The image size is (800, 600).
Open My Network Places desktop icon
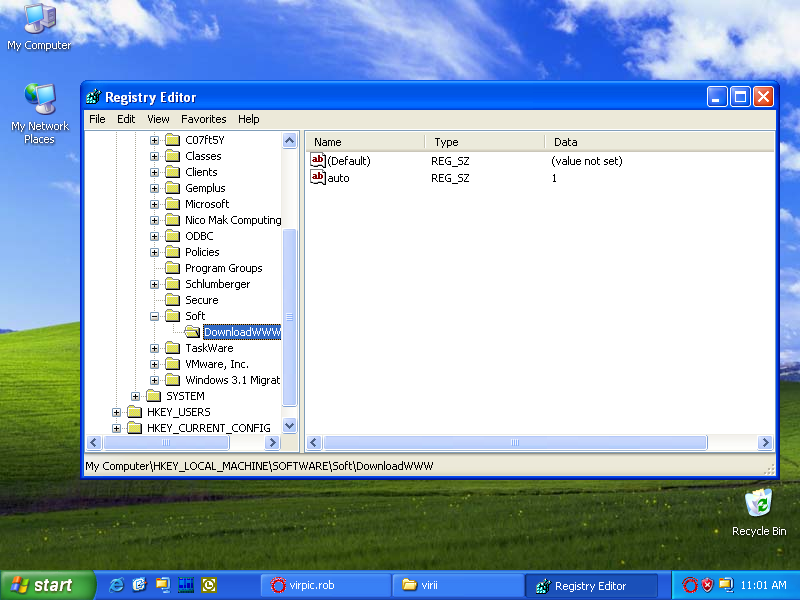click(x=39, y=114)
